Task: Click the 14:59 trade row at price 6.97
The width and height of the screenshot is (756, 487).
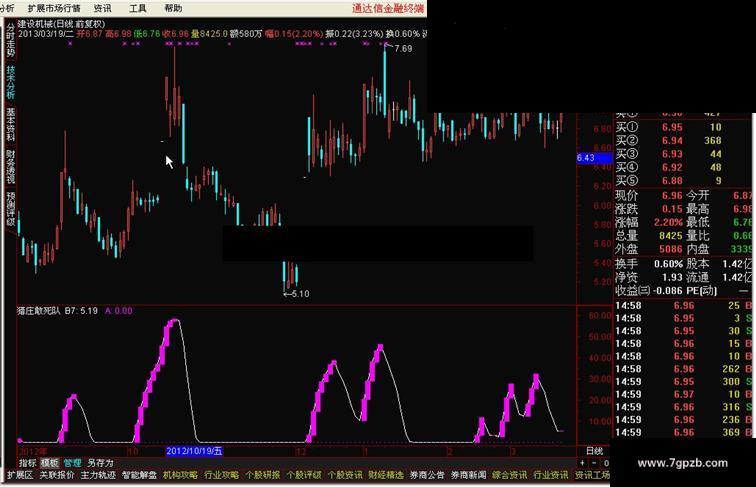Action: click(x=683, y=394)
